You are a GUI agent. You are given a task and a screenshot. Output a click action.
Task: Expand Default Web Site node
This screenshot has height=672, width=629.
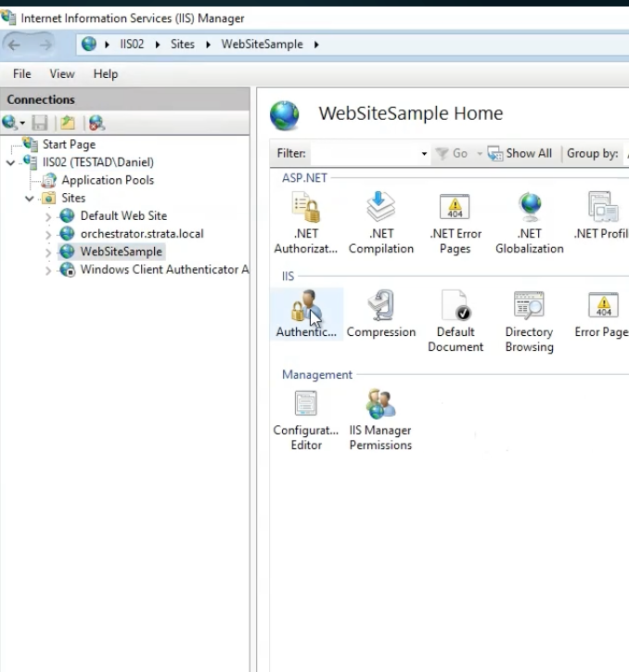48,216
